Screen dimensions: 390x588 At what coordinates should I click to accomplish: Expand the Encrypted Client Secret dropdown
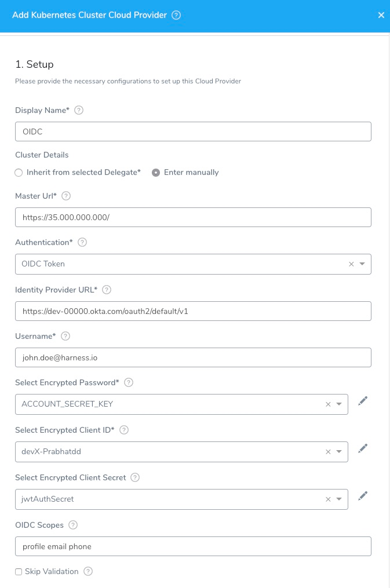339,499
